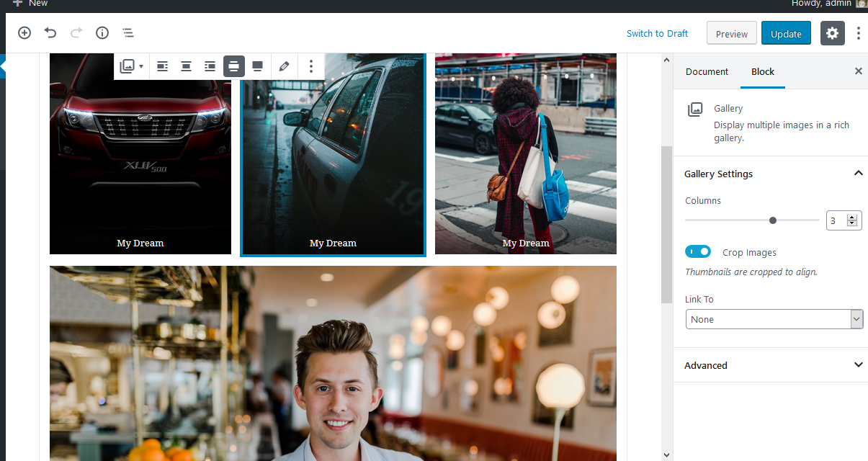Open the content structure info icon

tap(102, 32)
